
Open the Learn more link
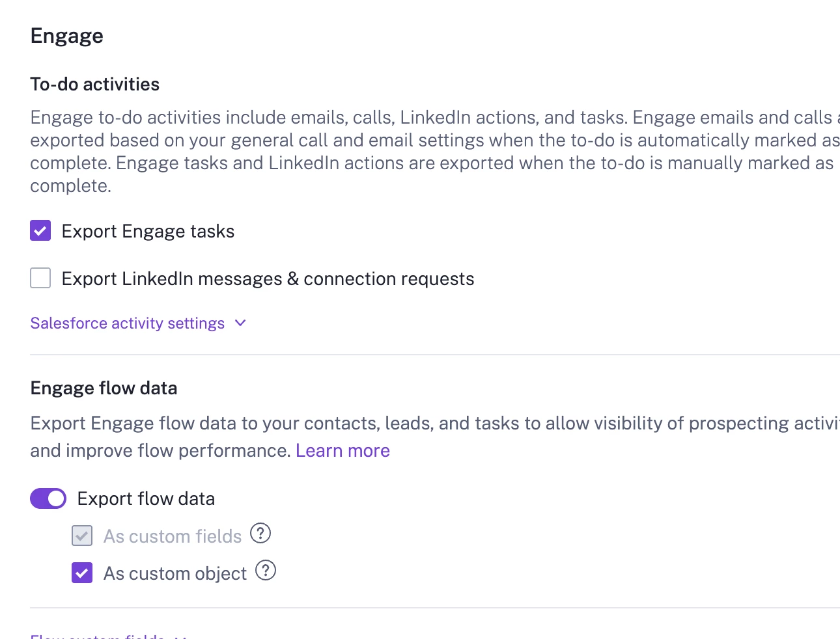tap(343, 450)
